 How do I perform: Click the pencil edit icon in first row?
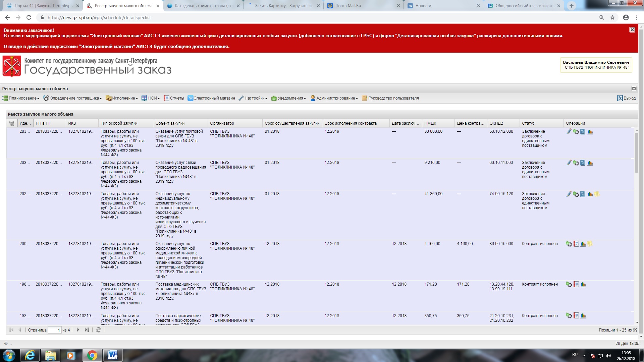(x=569, y=132)
